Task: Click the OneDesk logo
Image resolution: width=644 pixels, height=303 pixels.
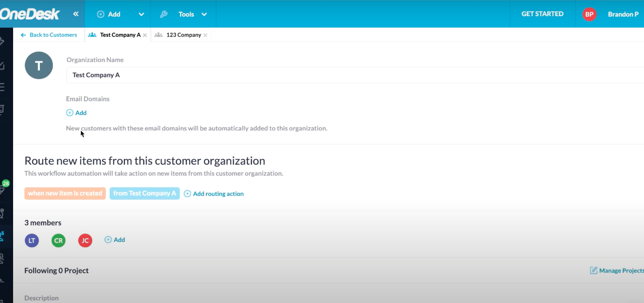Action: (x=30, y=14)
